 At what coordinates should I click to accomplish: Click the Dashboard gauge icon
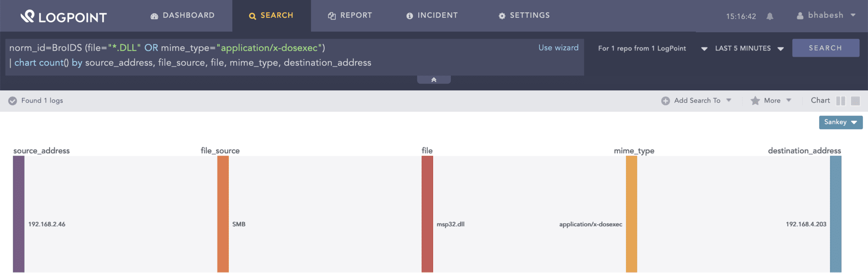tap(154, 16)
